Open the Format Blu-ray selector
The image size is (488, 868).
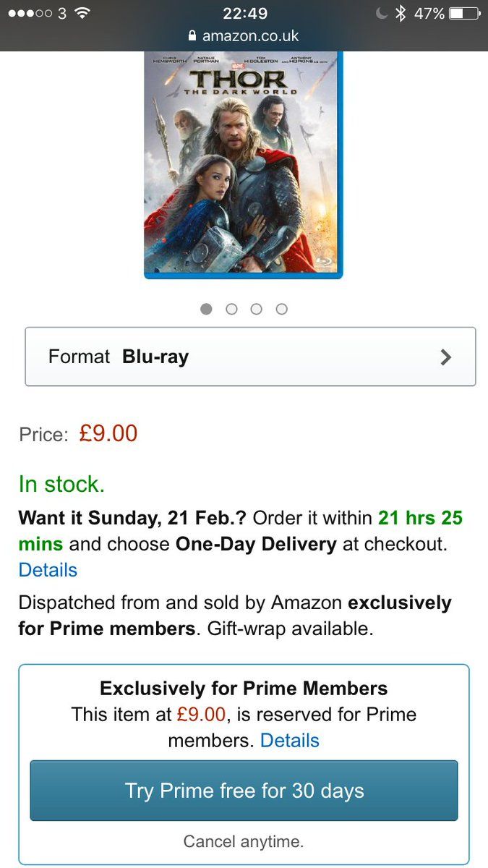[250, 357]
